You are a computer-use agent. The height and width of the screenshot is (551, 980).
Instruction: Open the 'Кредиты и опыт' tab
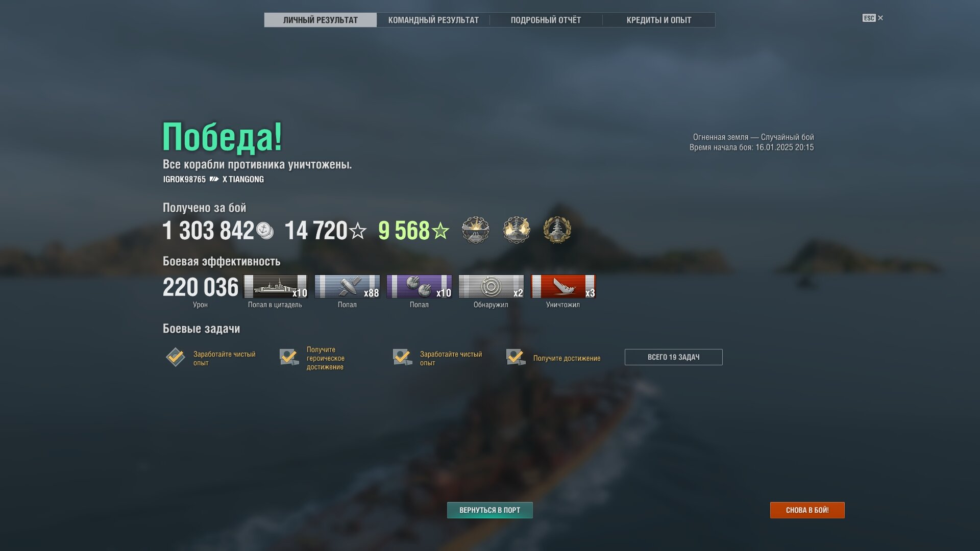659,20
